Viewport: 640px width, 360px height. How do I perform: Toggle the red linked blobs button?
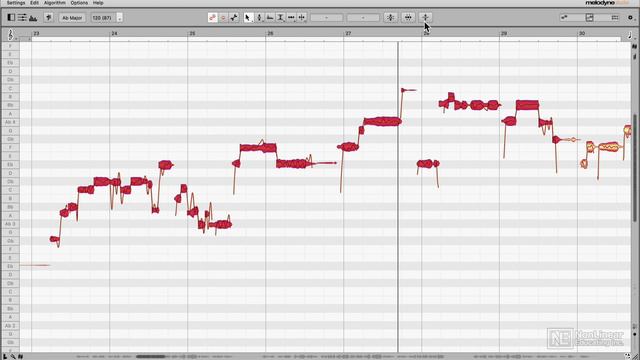(213, 18)
